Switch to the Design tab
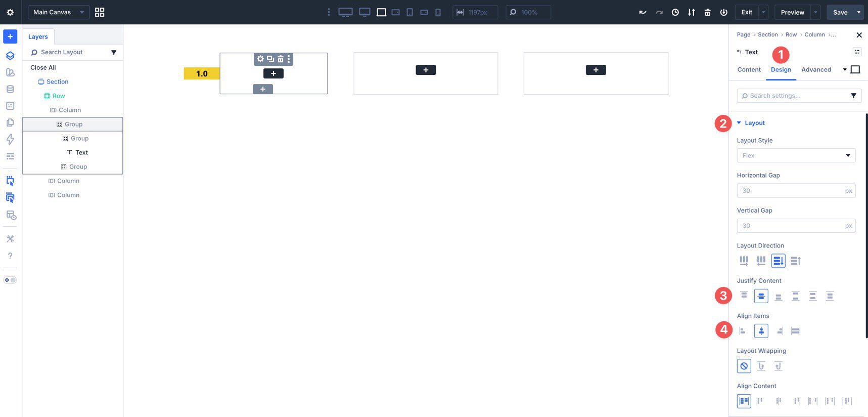 pyautogui.click(x=781, y=70)
